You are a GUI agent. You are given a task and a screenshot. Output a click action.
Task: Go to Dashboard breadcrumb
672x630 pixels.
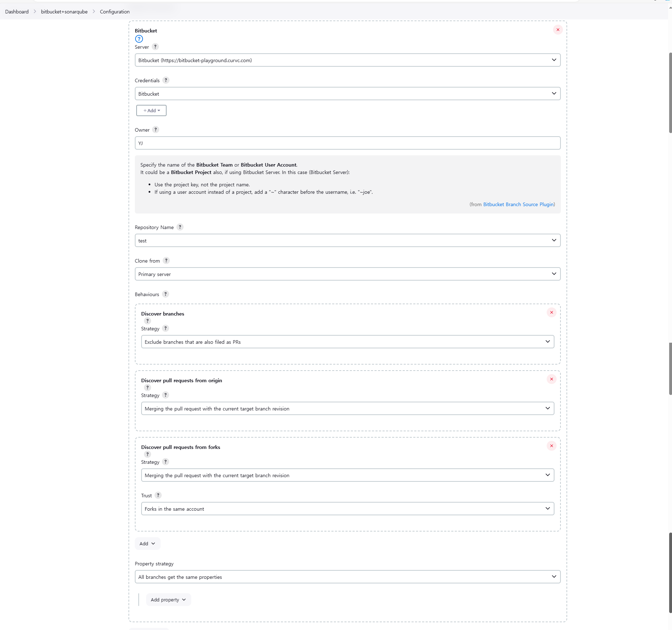[x=17, y=12]
